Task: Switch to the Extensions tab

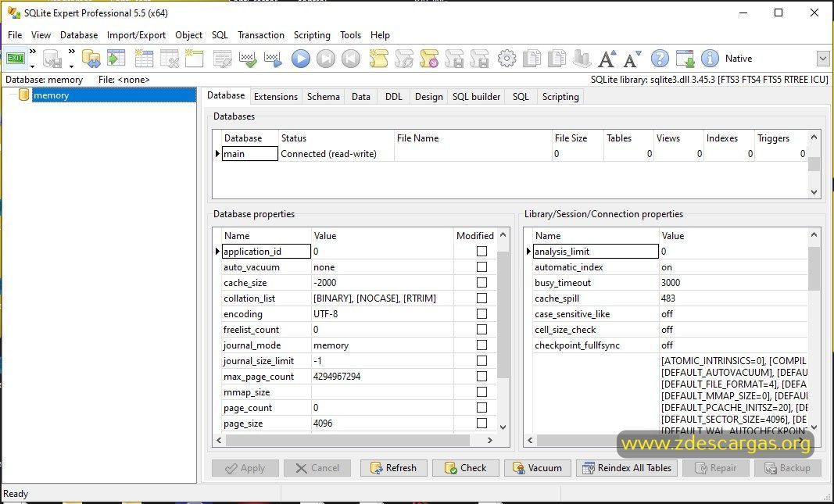Action: (275, 97)
